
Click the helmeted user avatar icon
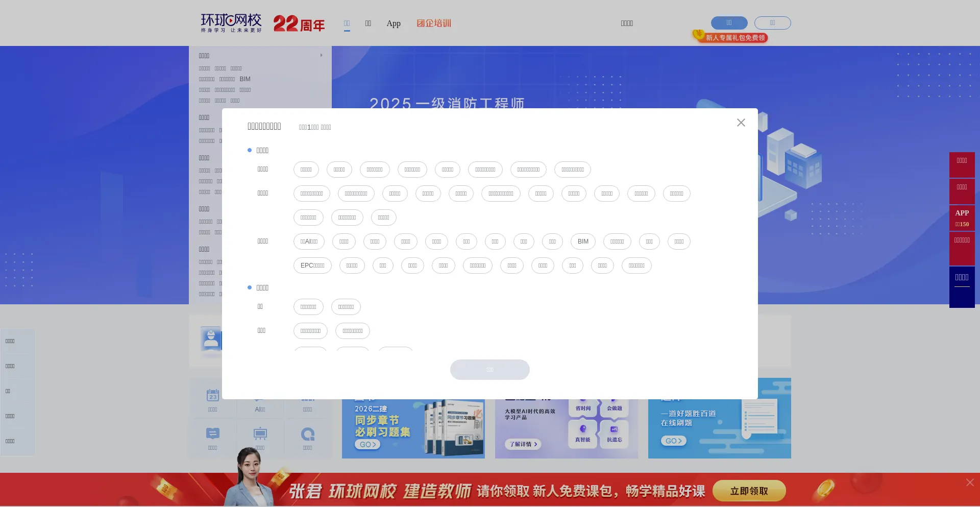[211, 339]
